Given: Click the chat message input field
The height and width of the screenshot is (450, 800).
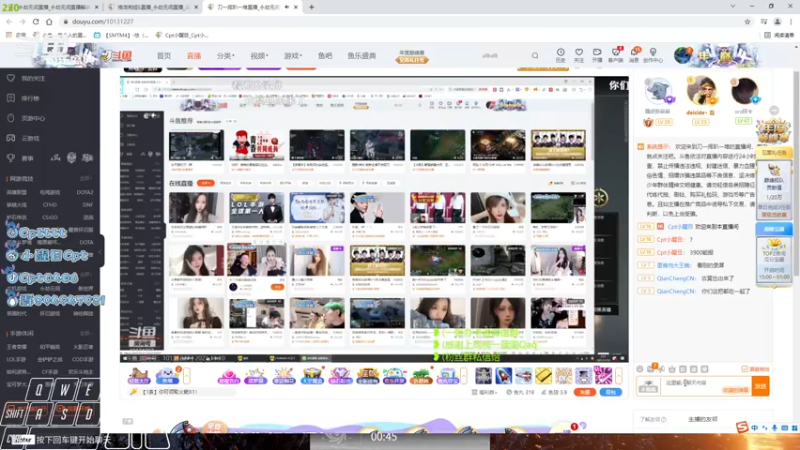Looking at the screenshot, I should pos(706,386).
